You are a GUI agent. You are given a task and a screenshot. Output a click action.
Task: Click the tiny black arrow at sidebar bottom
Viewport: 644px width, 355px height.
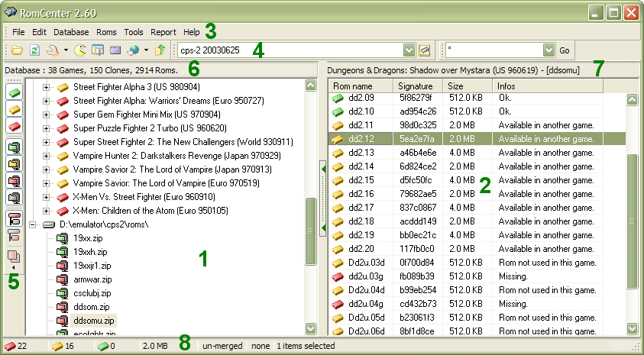(14, 267)
